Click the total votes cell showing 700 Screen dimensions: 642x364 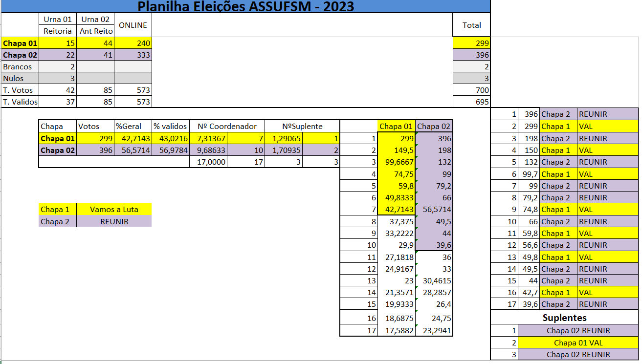(471, 90)
